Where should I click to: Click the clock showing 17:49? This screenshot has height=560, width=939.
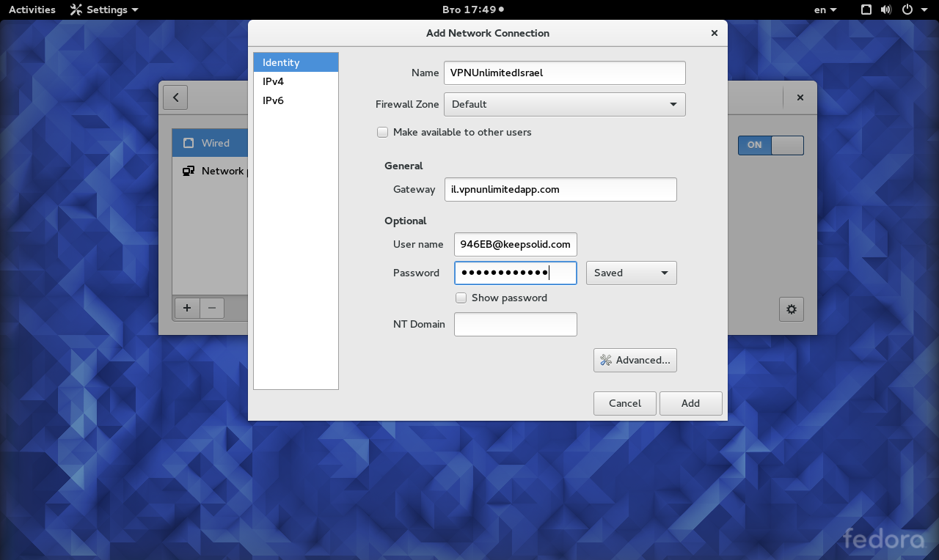click(473, 10)
